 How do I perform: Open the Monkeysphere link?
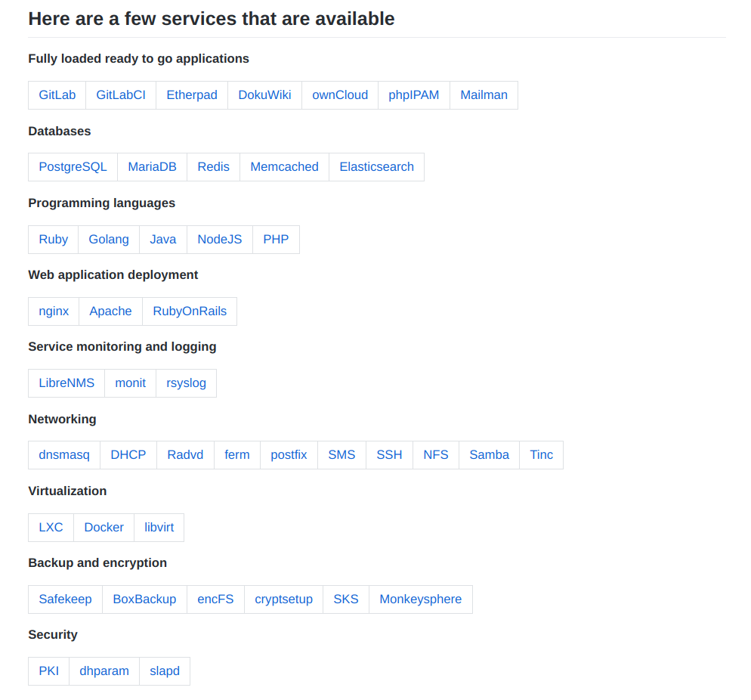tap(421, 599)
